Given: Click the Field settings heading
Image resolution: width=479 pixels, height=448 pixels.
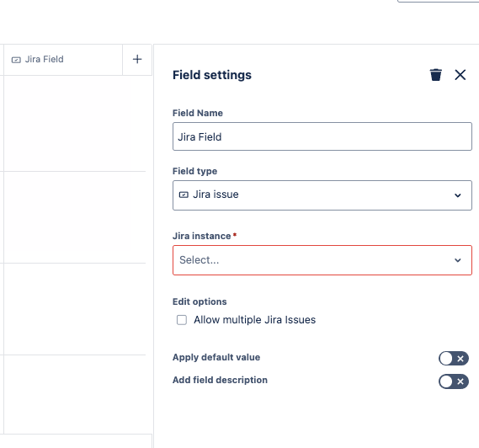Looking at the screenshot, I should 212,75.
